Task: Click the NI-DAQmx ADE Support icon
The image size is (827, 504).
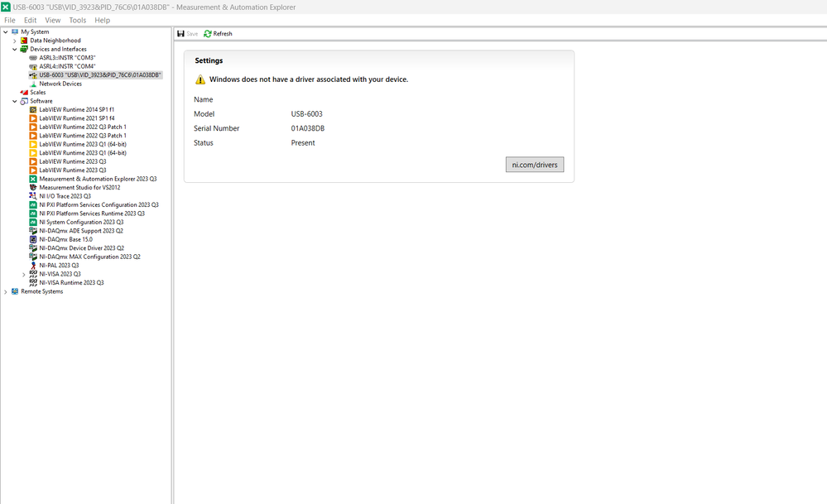Action: point(33,231)
